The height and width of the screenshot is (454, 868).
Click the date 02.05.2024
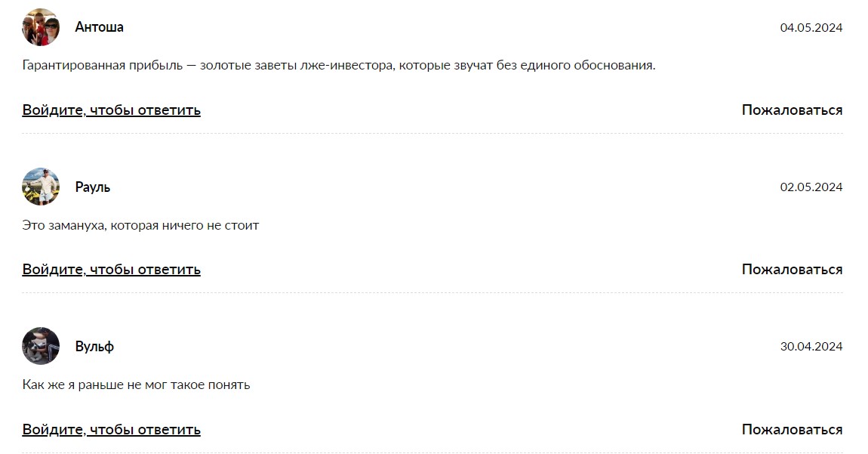click(x=811, y=187)
